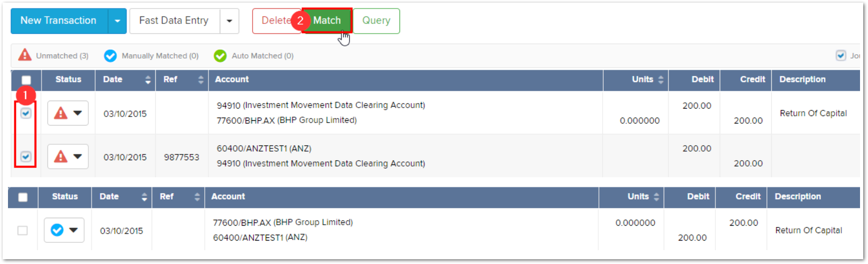Click the green Match button
The width and height of the screenshot is (868, 264).
[x=327, y=21]
